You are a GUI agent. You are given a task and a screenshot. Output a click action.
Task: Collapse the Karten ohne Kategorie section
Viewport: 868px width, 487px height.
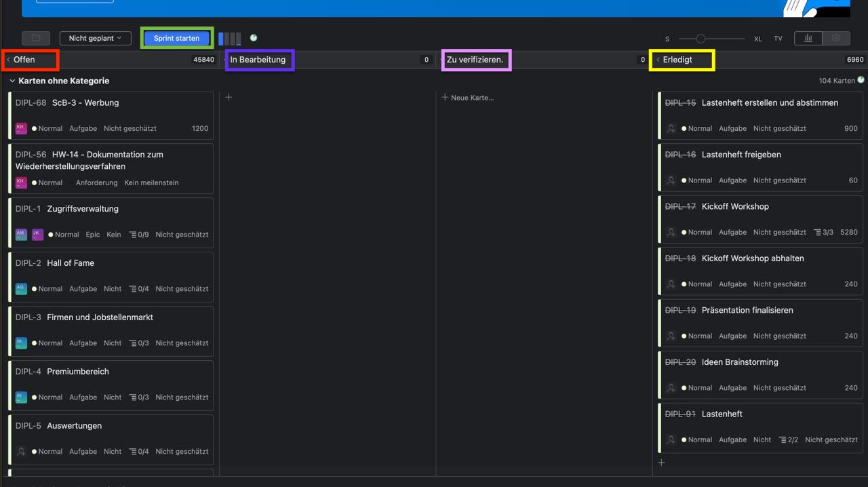(x=12, y=81)
